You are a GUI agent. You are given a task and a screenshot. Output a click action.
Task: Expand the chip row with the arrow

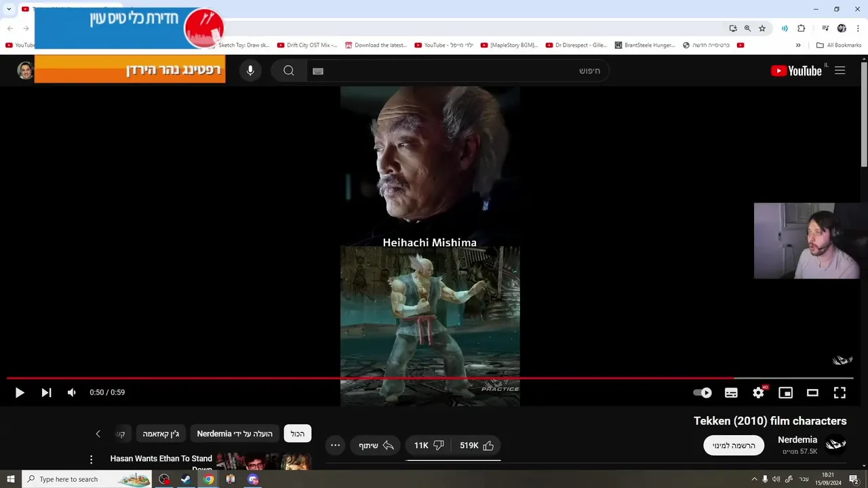coord(98,434)
